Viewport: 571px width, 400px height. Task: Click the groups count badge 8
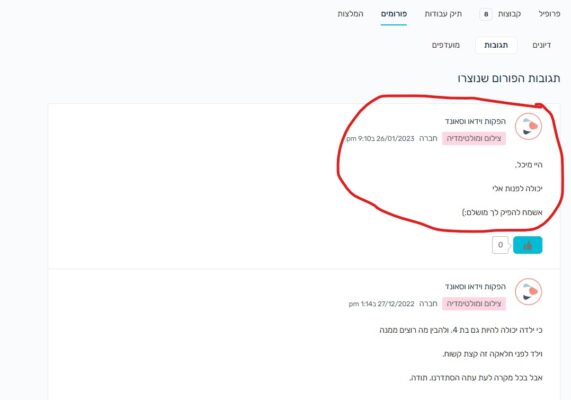486,14
